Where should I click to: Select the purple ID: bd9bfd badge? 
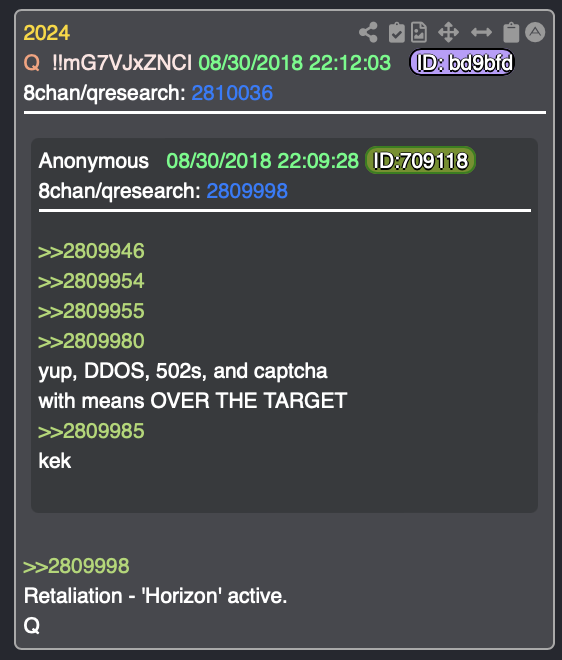pos(462,63)
